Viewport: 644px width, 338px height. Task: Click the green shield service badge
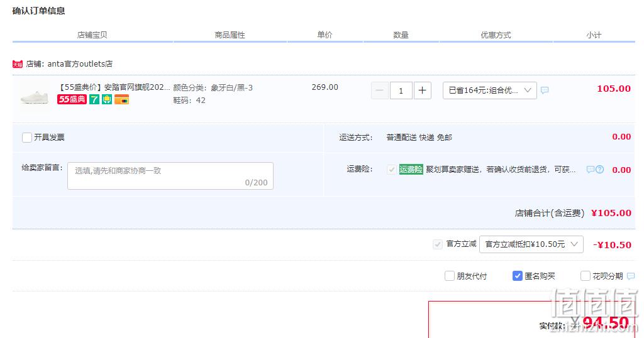[x=107, y=99]
